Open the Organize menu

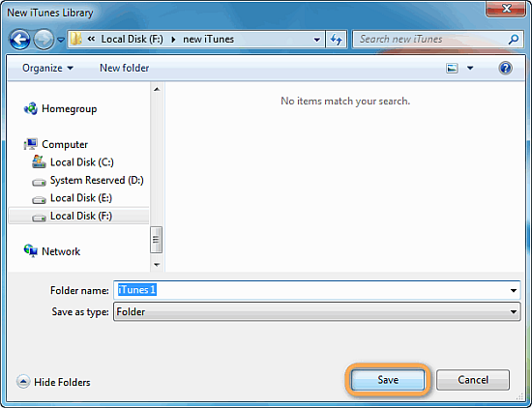[47, 68]
